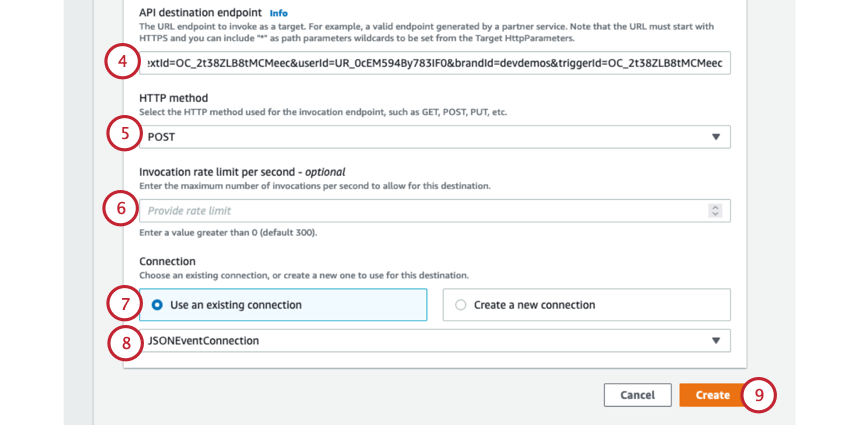
Task: Select the Create a new connection radio button
Action: pos(461,305)
